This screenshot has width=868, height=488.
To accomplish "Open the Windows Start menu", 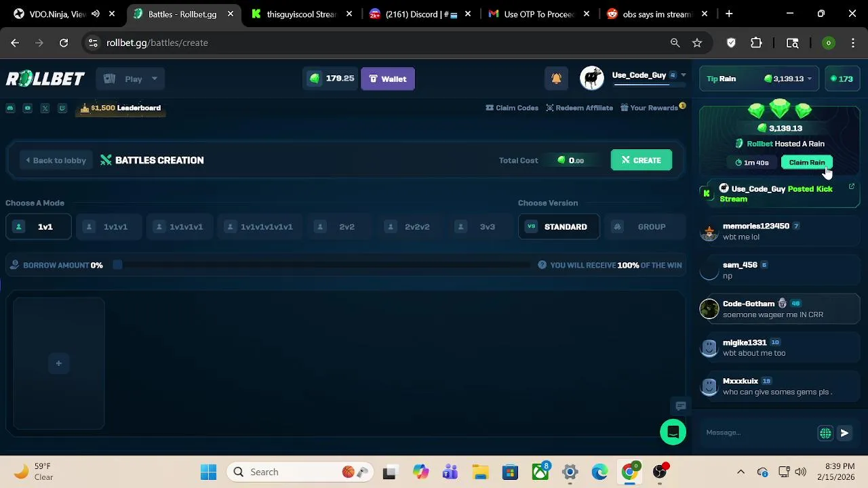I will (x=208, y=472).
